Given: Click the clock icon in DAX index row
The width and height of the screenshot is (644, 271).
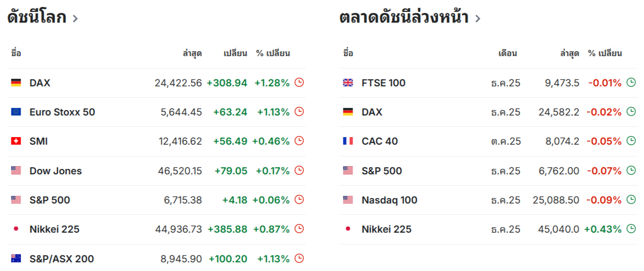Looking at the screenshot, I should tap(300, 83).
